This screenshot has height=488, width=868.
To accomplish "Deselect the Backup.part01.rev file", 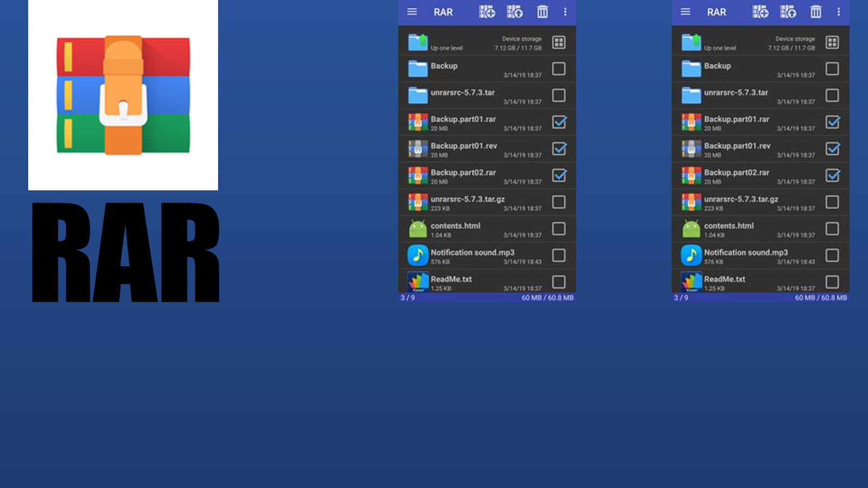I will (x=559, y=149).
